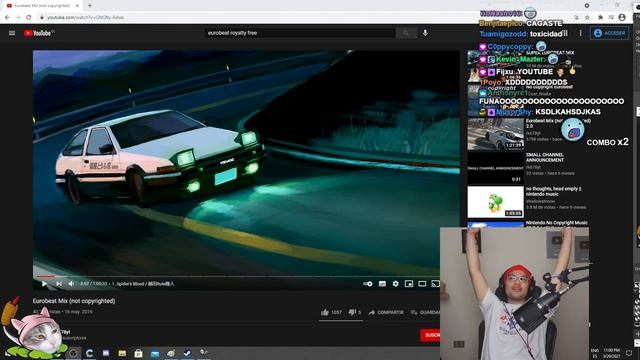
Task: Go back with browser back arrow
Action: [x=7, y=18]
